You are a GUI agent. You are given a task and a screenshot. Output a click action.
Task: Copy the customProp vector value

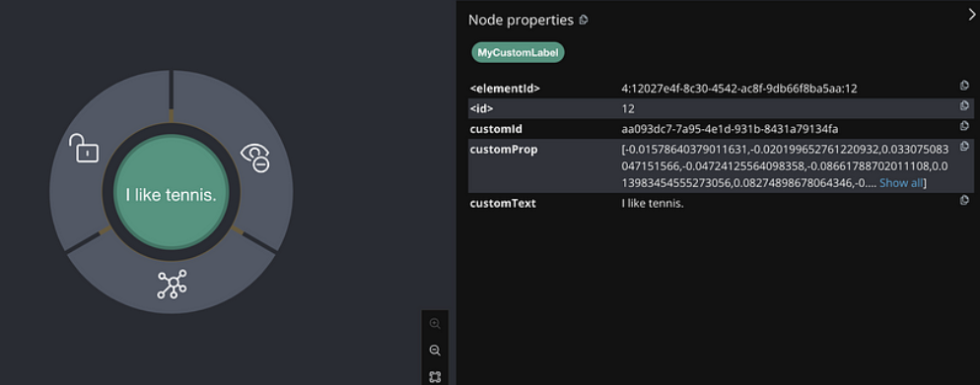[x=964, y=146]
